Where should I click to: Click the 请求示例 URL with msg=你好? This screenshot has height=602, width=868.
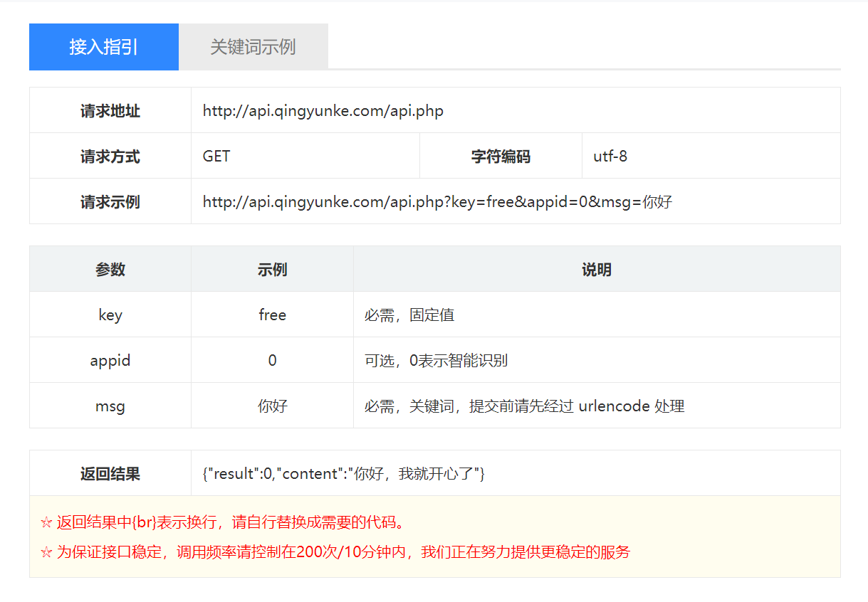[x=437, y=202]
